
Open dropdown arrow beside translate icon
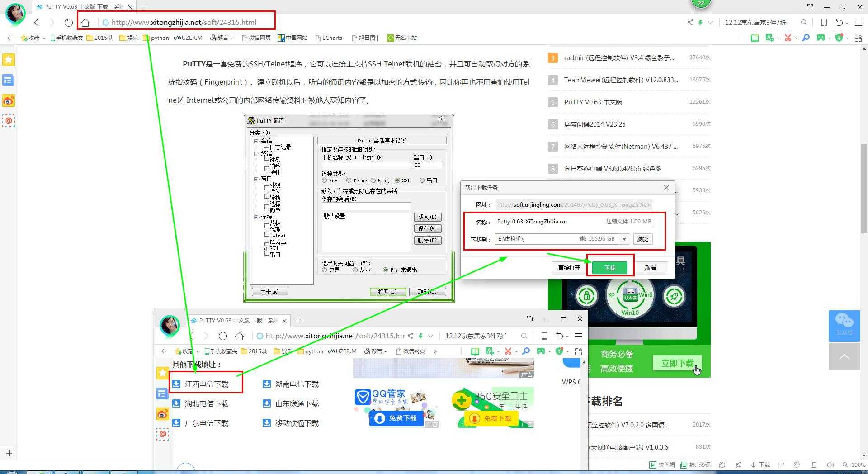[778, 38]
